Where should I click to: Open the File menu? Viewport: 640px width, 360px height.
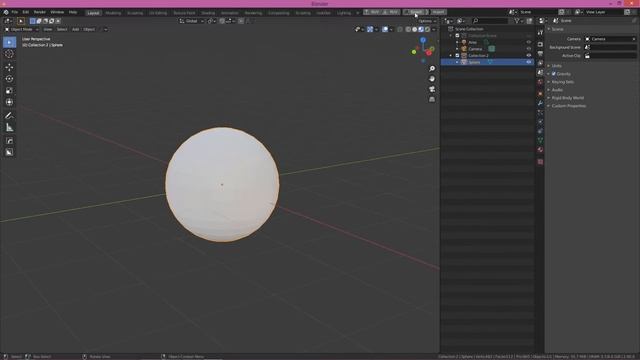15,12
